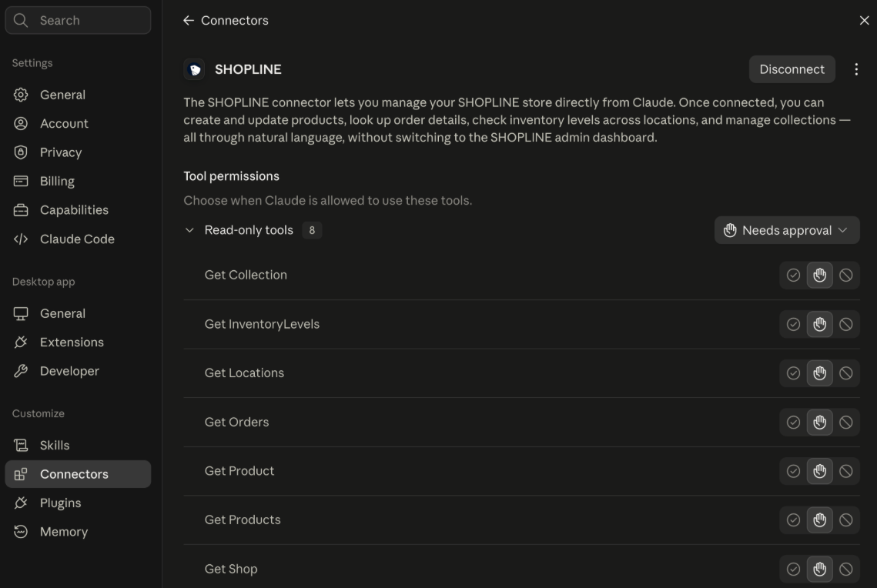
Task: Set Get Locations to needs approval
Action: pyautogui.click(x=819, y=373)
